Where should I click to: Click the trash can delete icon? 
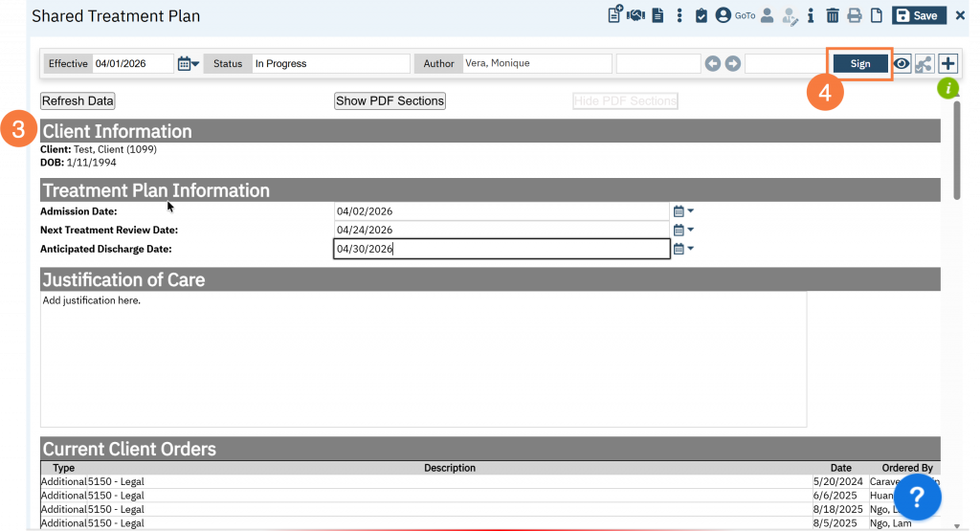pos(833,15)
